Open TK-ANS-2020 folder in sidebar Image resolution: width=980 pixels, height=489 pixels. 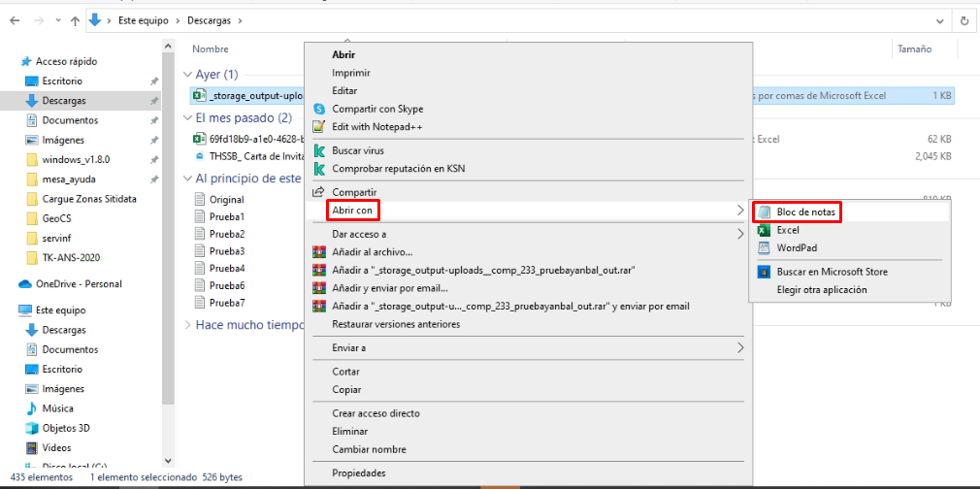(71, 258)
